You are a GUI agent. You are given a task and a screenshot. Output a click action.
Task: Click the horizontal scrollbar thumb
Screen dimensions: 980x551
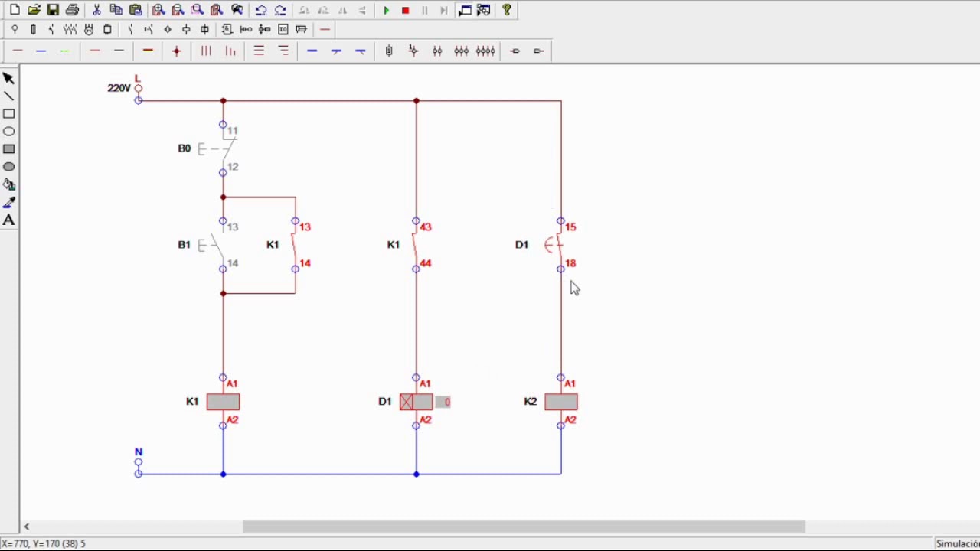[524, 527]
